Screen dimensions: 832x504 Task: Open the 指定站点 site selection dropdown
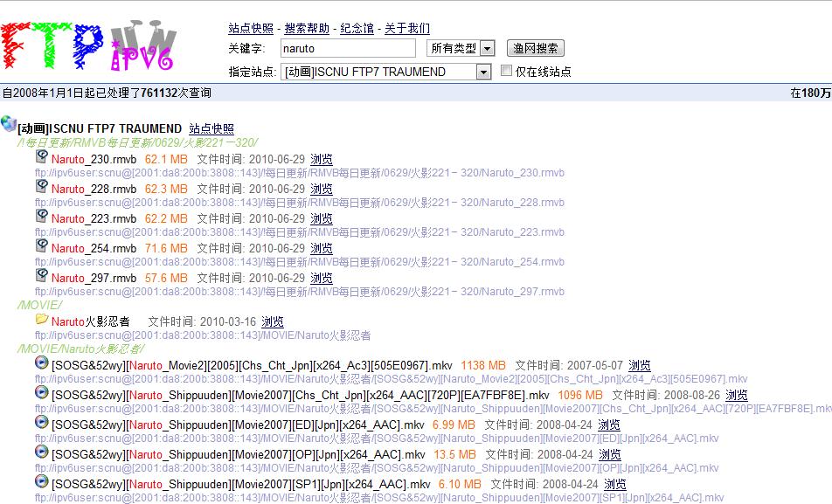point(483,72)
